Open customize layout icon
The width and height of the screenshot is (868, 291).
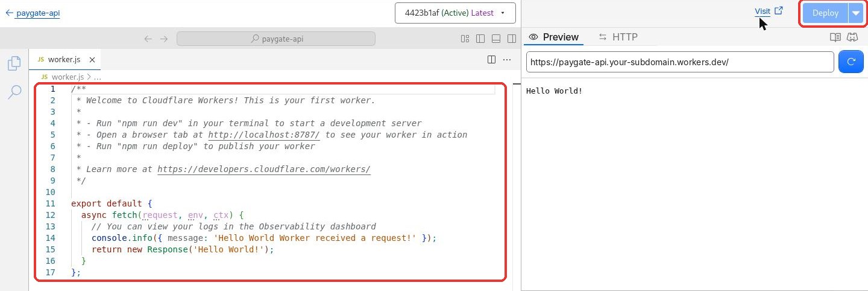pyautogui.click(x=465, y=39)
